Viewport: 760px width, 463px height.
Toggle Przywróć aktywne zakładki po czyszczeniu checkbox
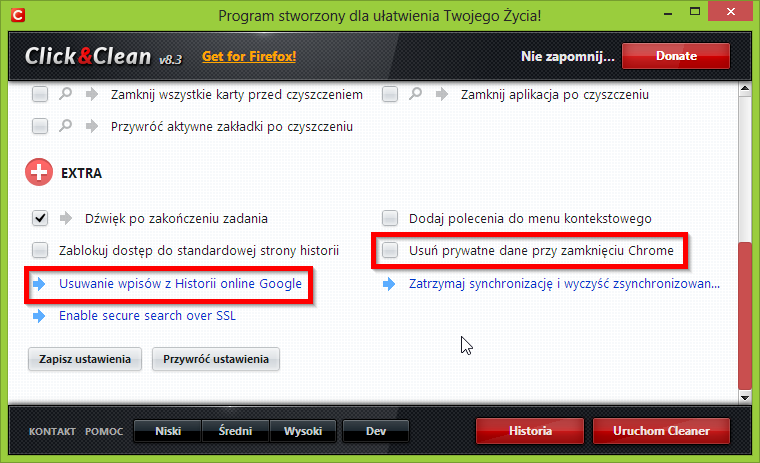pos(40,126)
